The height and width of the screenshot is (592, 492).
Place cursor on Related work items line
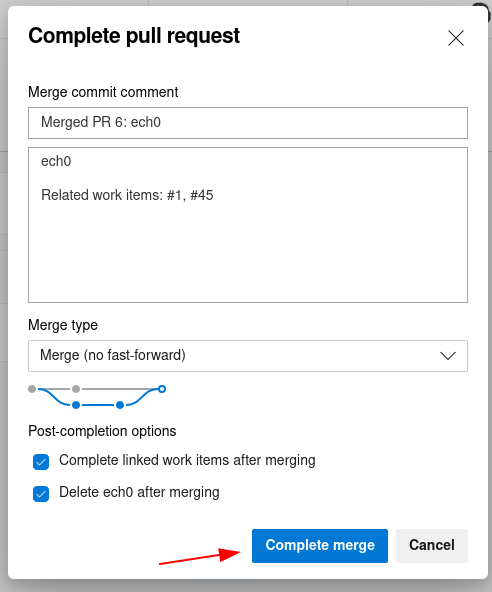click(x=127, y=195)
